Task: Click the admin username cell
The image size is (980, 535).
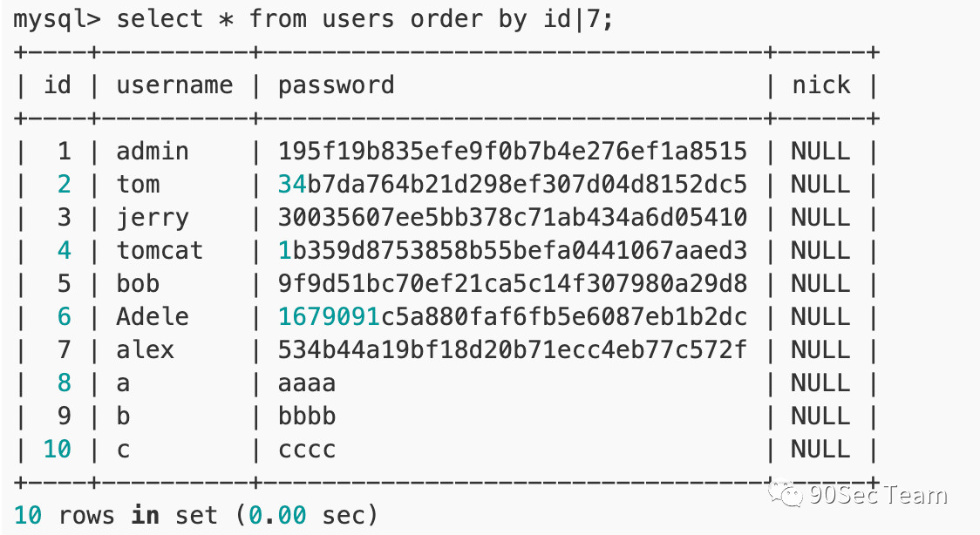Action: [x=153, y=151]
